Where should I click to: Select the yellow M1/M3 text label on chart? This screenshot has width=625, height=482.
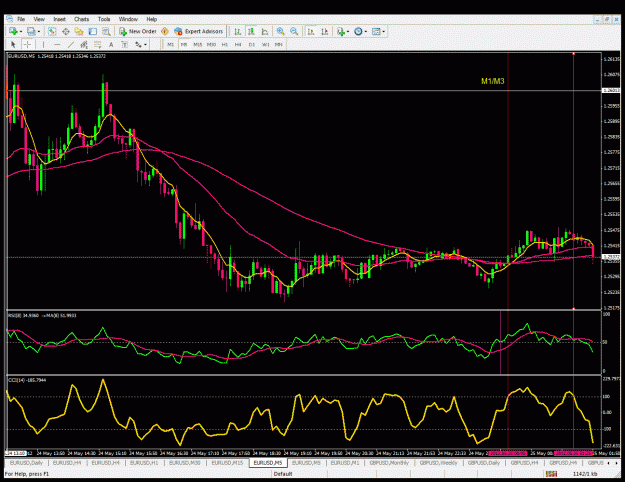pos(493,81)
